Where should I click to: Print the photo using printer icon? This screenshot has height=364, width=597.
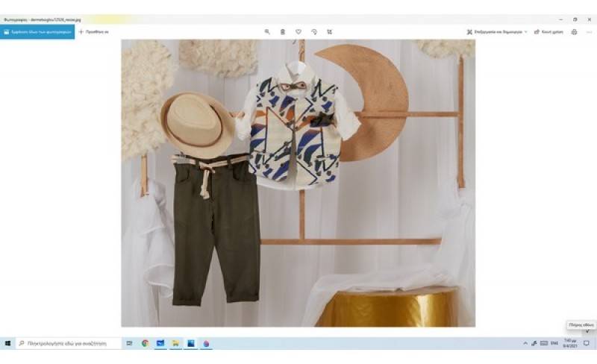point(574,32)
